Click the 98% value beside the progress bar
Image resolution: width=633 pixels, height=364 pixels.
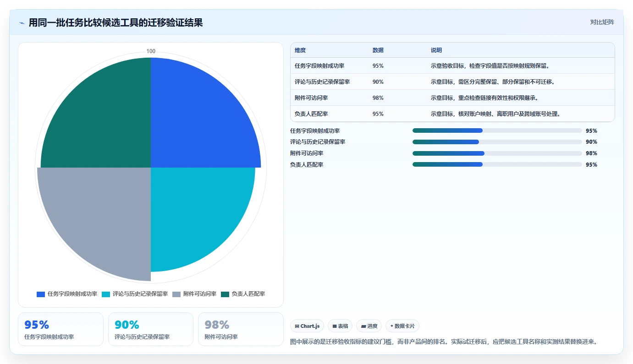[x=591, y=153]
